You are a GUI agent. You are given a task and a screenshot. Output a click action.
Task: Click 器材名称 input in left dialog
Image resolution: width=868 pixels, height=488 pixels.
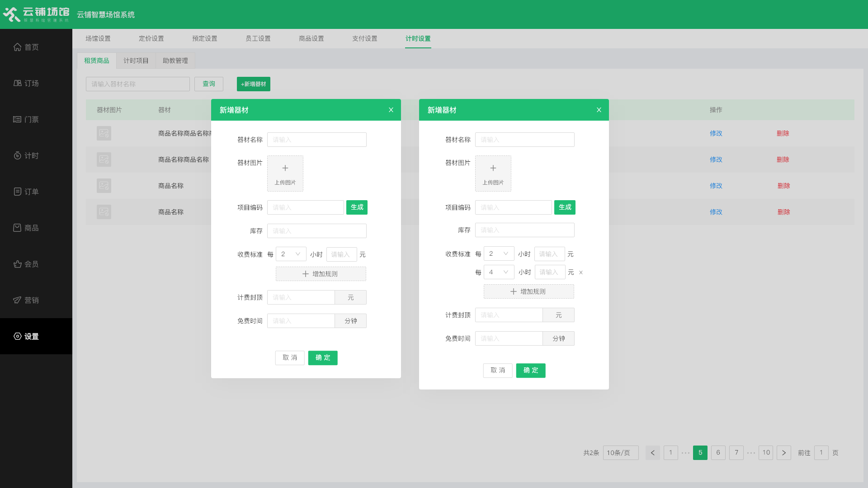[x=316, y=140]
